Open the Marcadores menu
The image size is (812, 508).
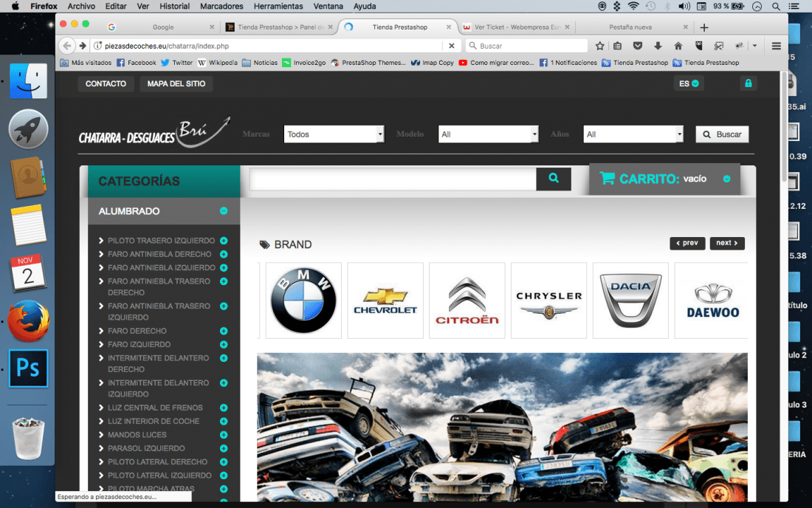221,6
